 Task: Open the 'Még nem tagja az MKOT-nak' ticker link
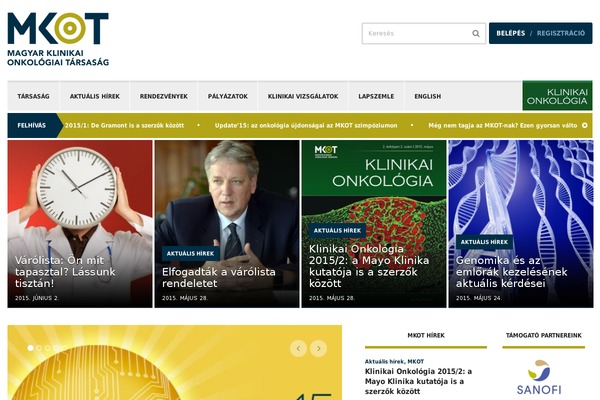502,125
